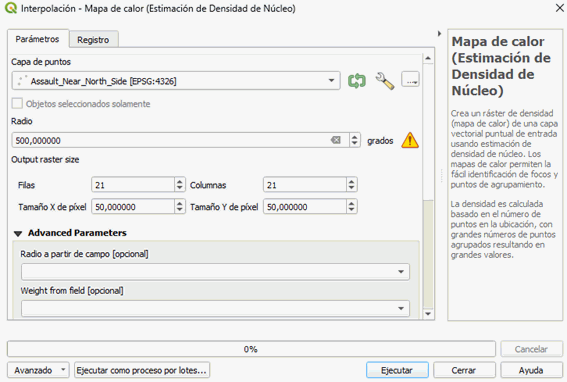Adjust the Filas spinner arrows
The width and height of the screenshot is (567, 382).
180,185
